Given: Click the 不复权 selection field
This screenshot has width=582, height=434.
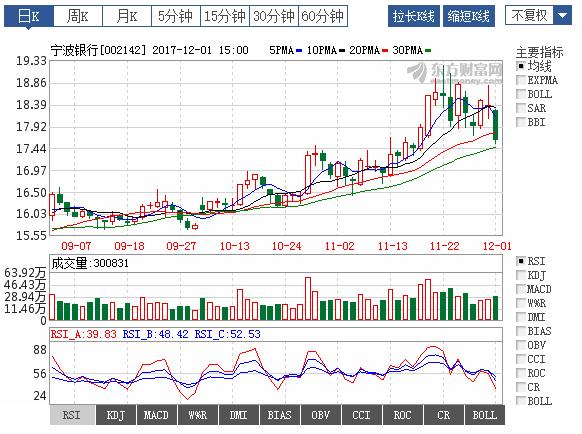Looking at the screenshot, I should click(529, 16).
